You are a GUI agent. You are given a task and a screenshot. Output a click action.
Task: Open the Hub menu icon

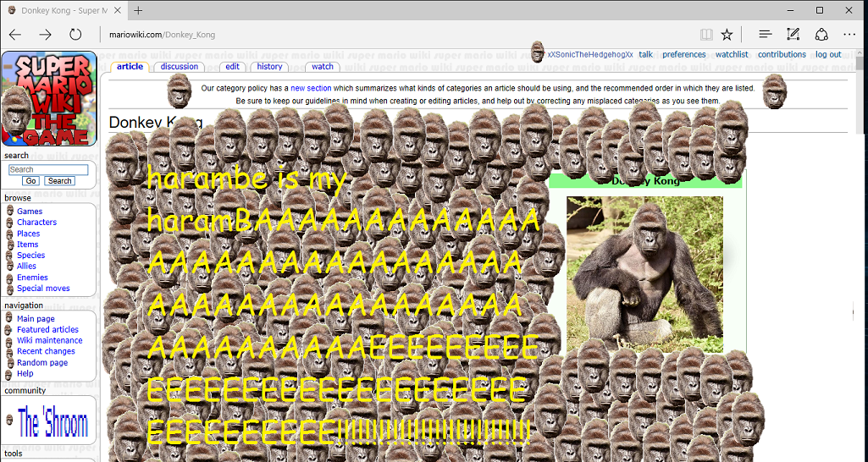tap(766, 35)
